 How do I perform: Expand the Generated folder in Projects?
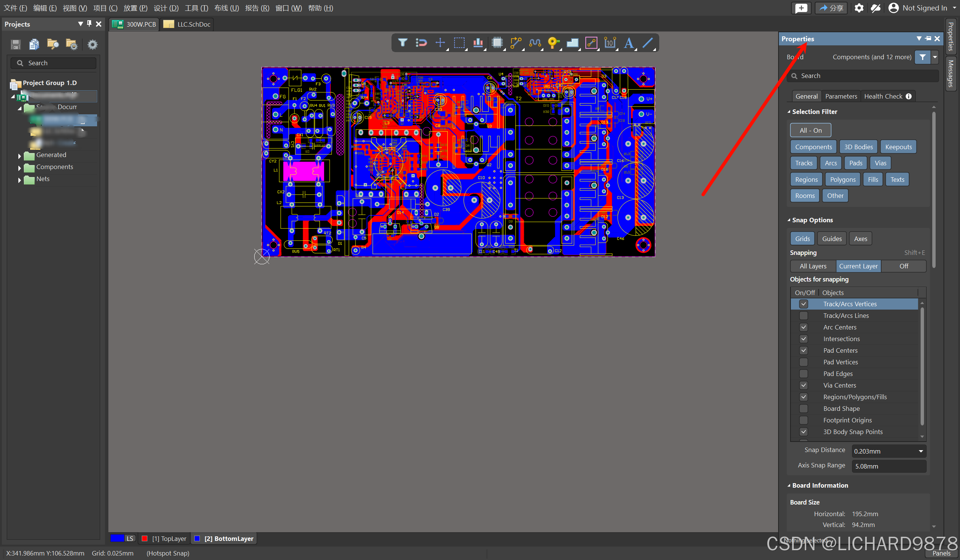pos(19,155)
